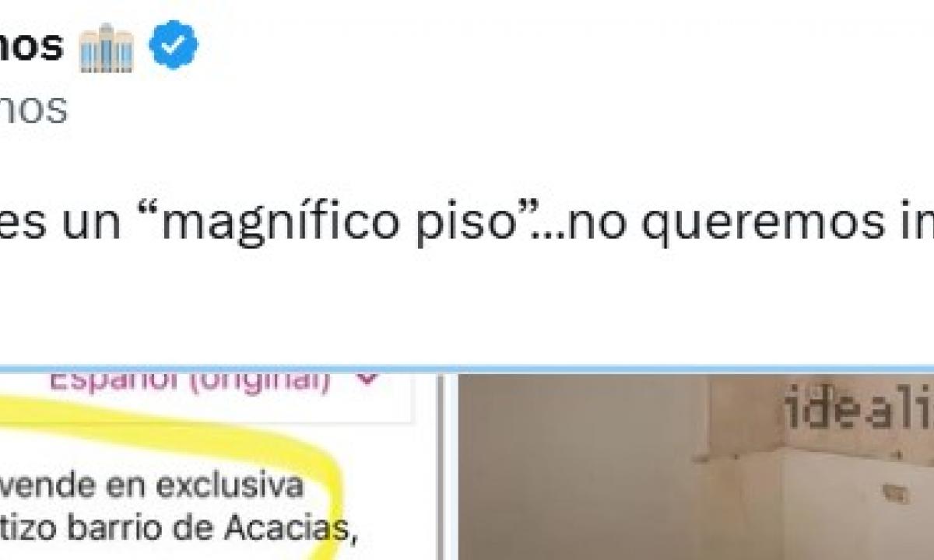934x560 pixels.
Task: Open the profile via the bold display name
Action: click(31, 47)
